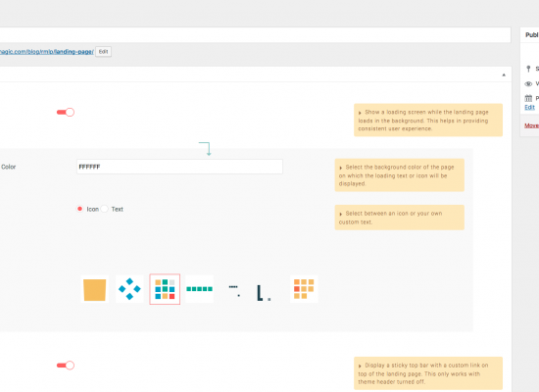Collapse the settings panel using the arrow

504,74
